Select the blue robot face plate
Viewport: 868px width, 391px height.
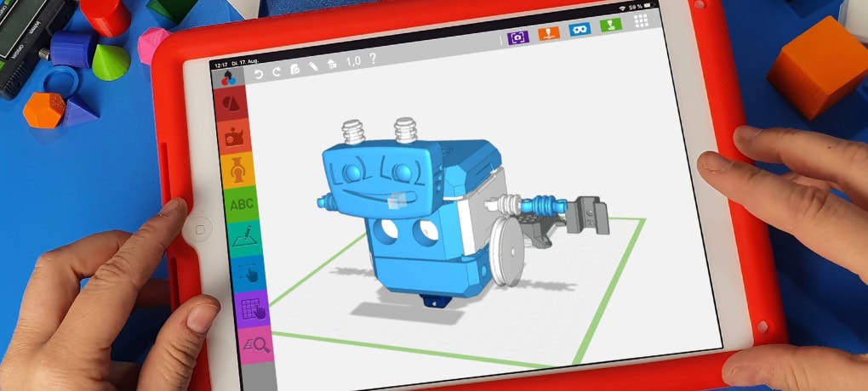tap(384, 179)
